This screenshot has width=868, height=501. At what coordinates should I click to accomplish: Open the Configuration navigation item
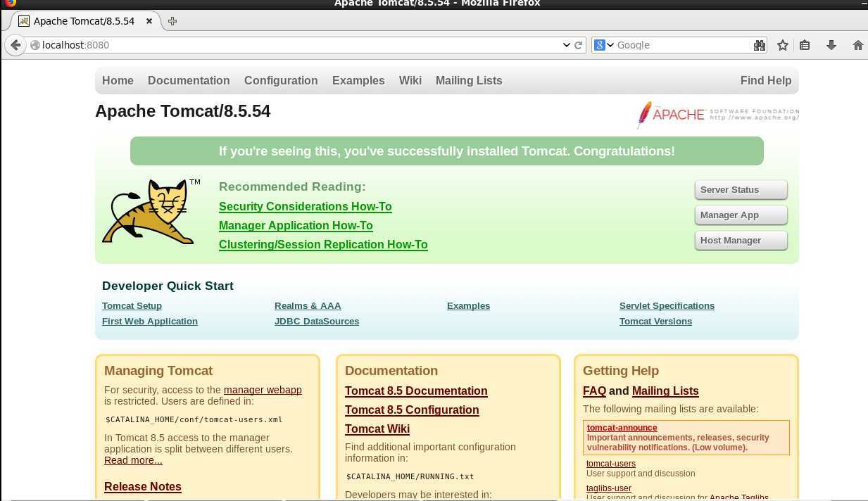tap(281, 81)
